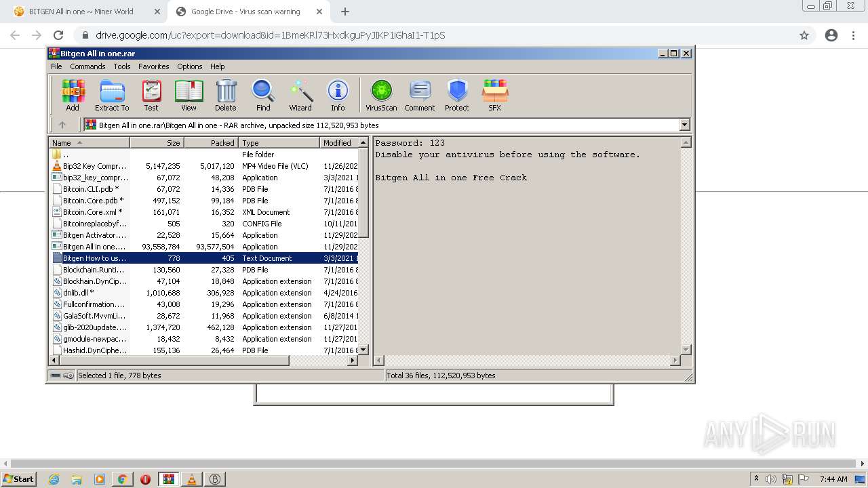Select the Blockchain.Runti PDB file
The image size is (868, 488).
point(203,270)
